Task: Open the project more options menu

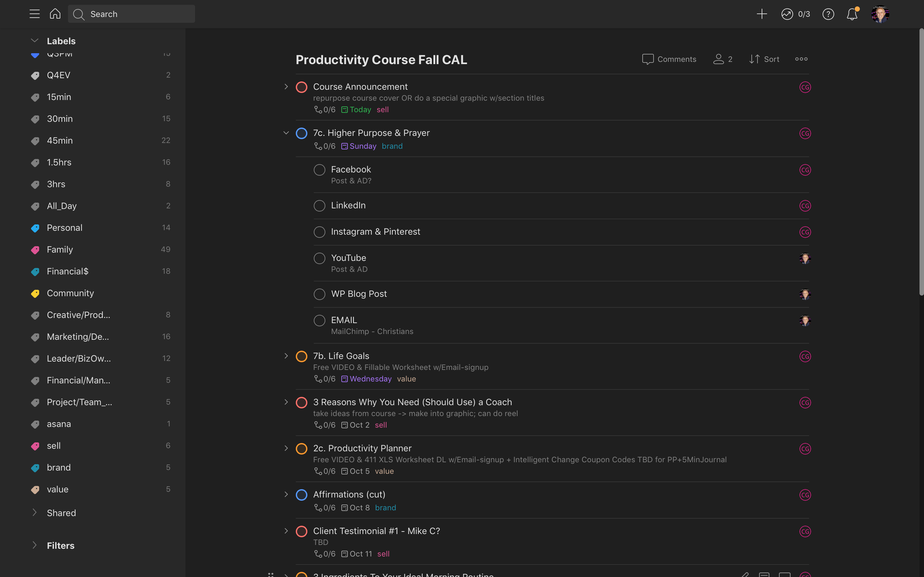Action: click(801, 59)
